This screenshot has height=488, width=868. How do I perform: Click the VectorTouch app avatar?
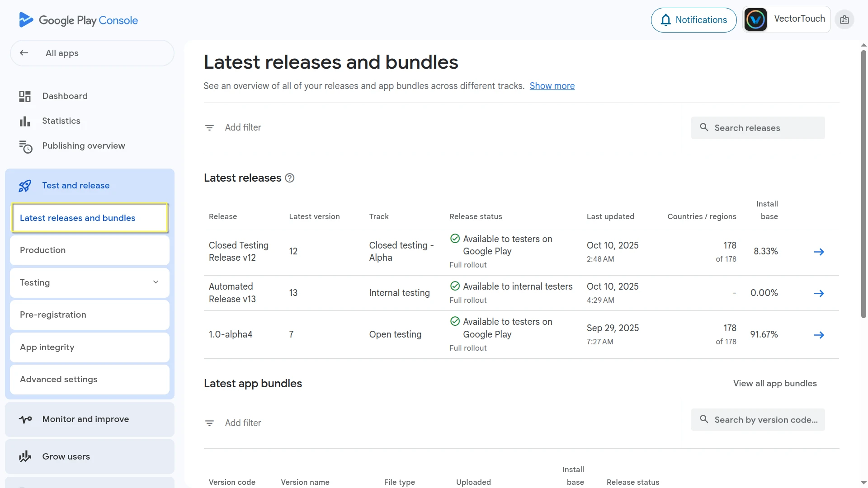point(755,19)
